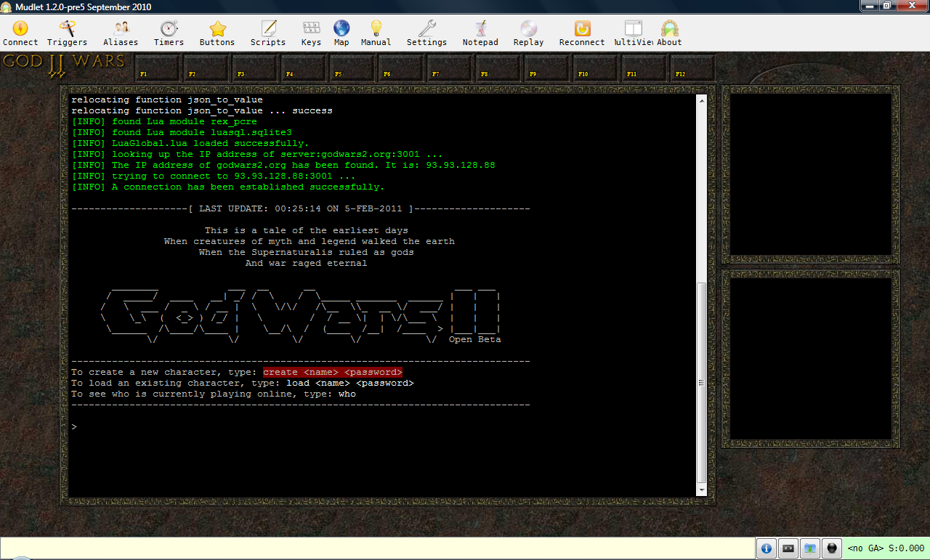
Task: Open the Triggers editor
Action: click(x=67, y=33)
